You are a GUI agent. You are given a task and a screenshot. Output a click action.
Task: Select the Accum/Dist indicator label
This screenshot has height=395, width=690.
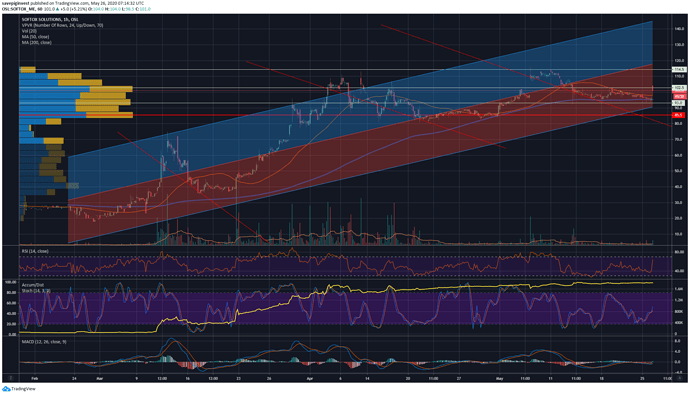tap(33, 285)
